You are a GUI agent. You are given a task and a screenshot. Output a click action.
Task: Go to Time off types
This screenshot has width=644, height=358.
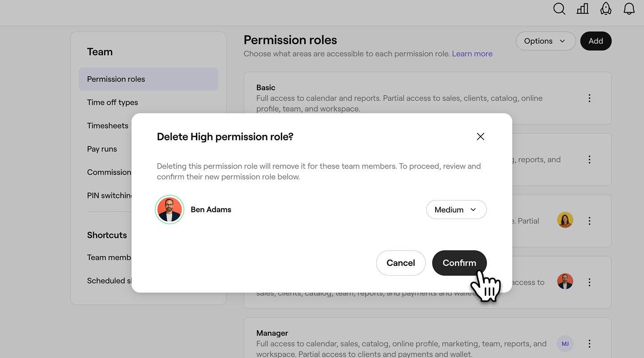112,102
